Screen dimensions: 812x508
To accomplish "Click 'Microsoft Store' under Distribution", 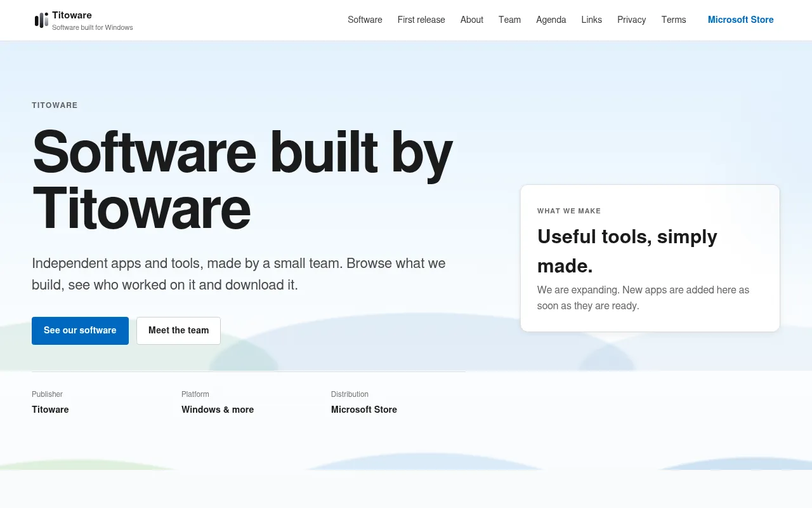I will [364, 410].
